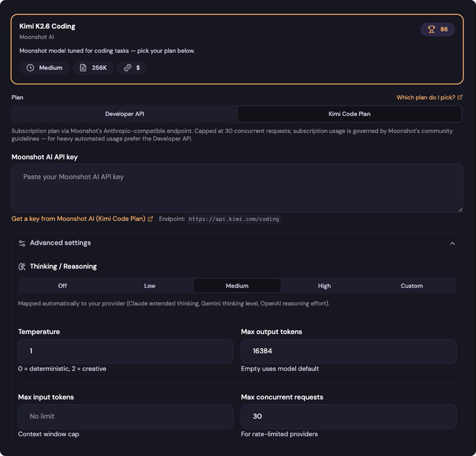Select the Kimi Code Plan tab
476x456 pixels.
349,114
